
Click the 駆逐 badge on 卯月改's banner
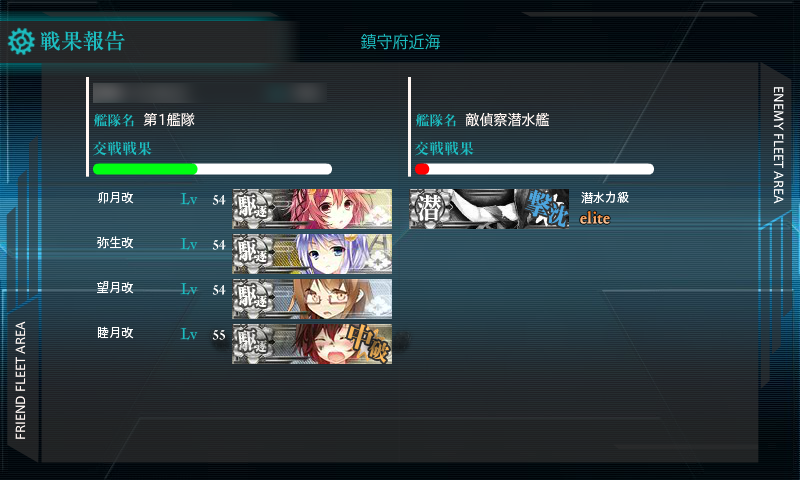(x=253, y=209)
